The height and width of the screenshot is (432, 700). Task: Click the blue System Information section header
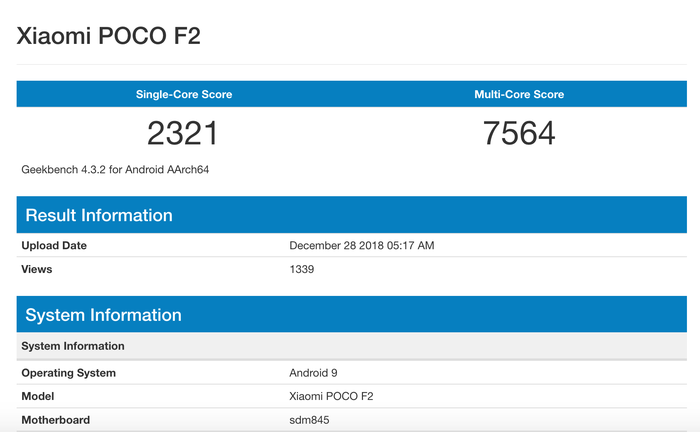(x=351, y=314)
